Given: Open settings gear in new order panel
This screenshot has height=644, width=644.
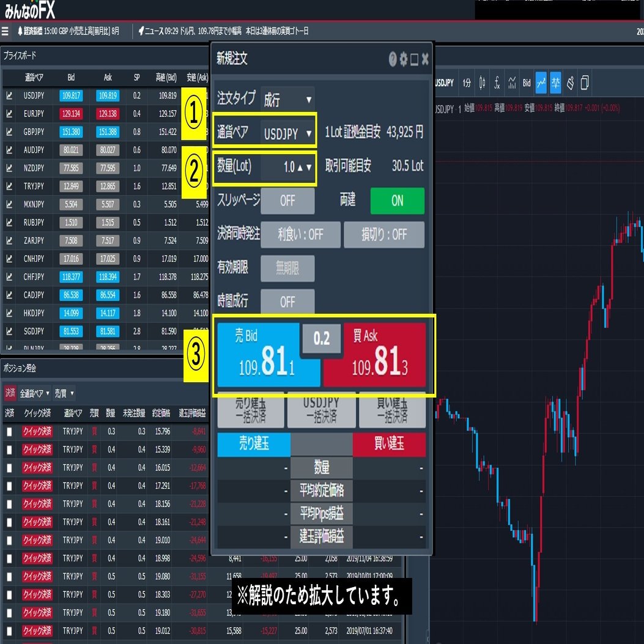Looking at the screenshot, I should [404, 59].
